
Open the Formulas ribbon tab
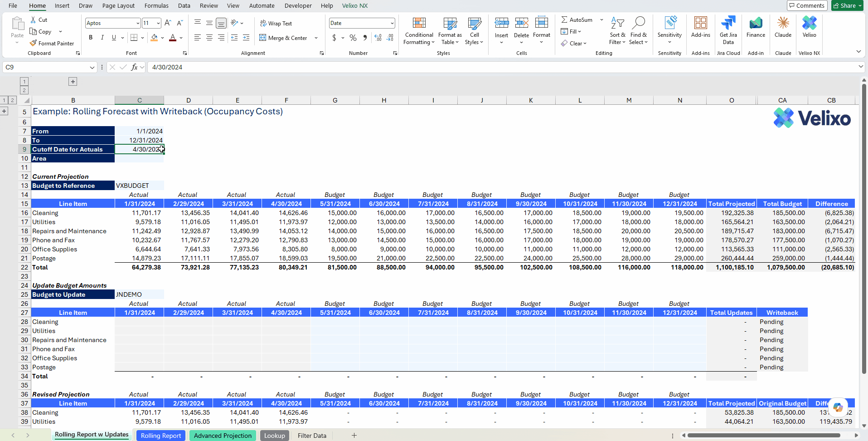(156, 5)
